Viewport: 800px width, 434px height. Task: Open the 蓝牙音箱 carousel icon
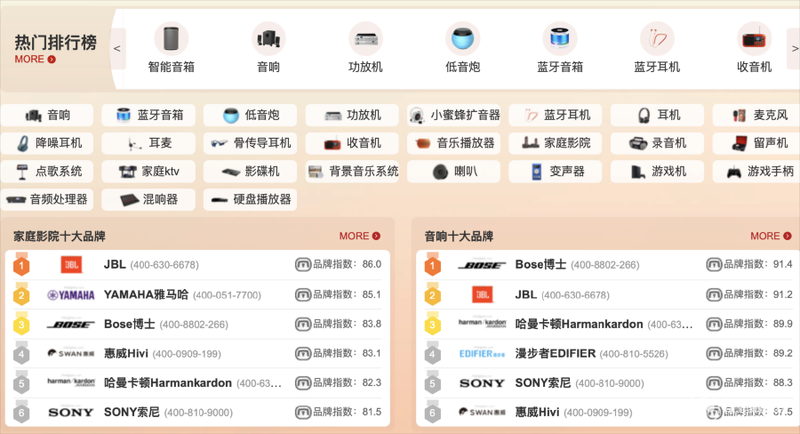tap(560, 39)
